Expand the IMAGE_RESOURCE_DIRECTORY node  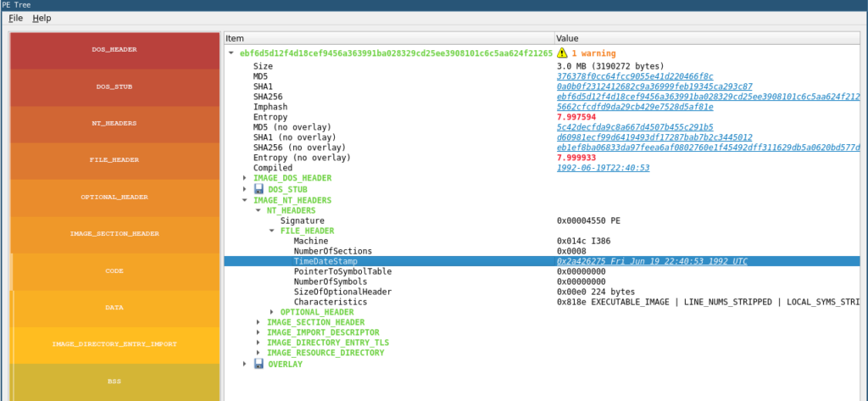[258, 353]
